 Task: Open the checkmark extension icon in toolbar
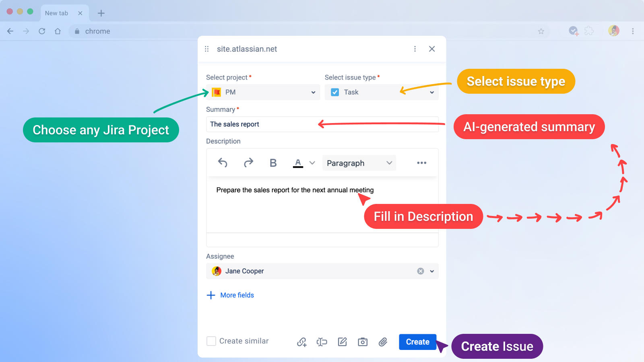point(574,31)
